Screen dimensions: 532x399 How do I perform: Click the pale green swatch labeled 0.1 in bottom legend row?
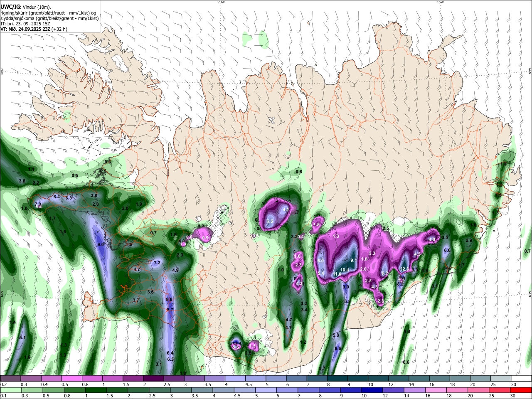coord(10,390)
